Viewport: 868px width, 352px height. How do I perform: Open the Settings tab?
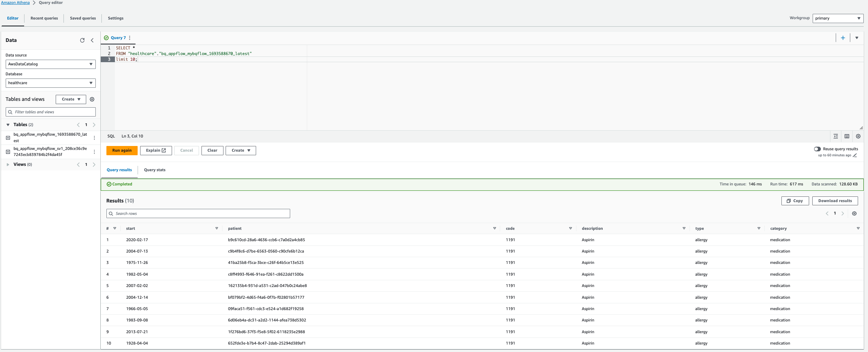pos(116,18)
